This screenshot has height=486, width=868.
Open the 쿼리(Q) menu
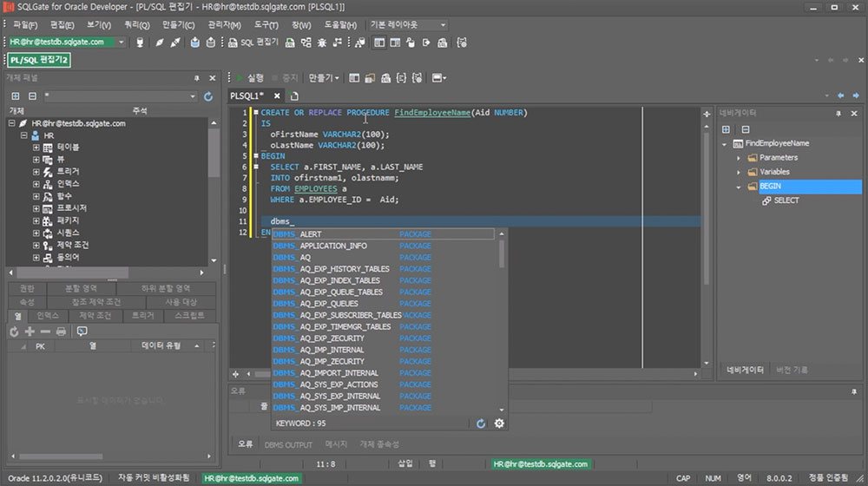coord(137,25)
